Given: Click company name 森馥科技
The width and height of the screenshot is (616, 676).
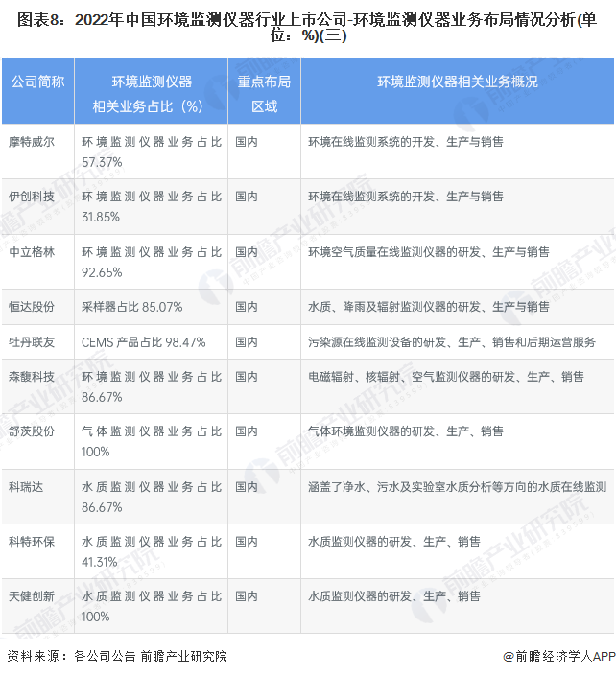Looking at the screenshot, I should (32, 377).
